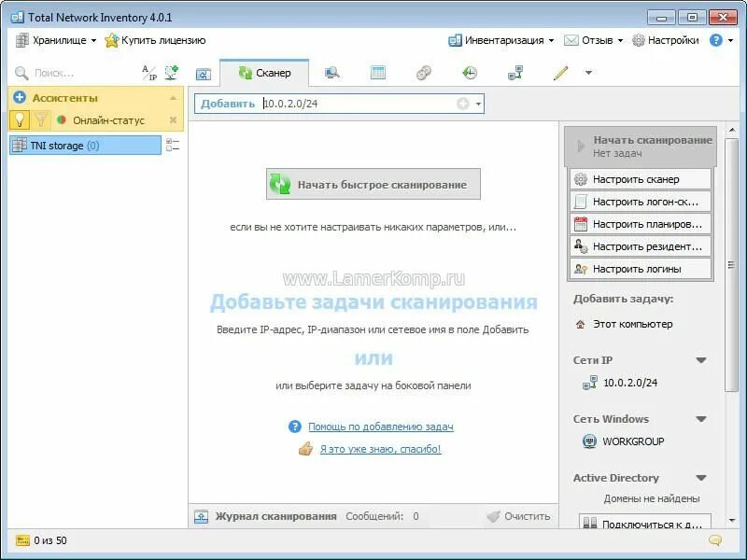Collapse the Ассистенты panel
The image size is (747, 560).
point(173,98)
